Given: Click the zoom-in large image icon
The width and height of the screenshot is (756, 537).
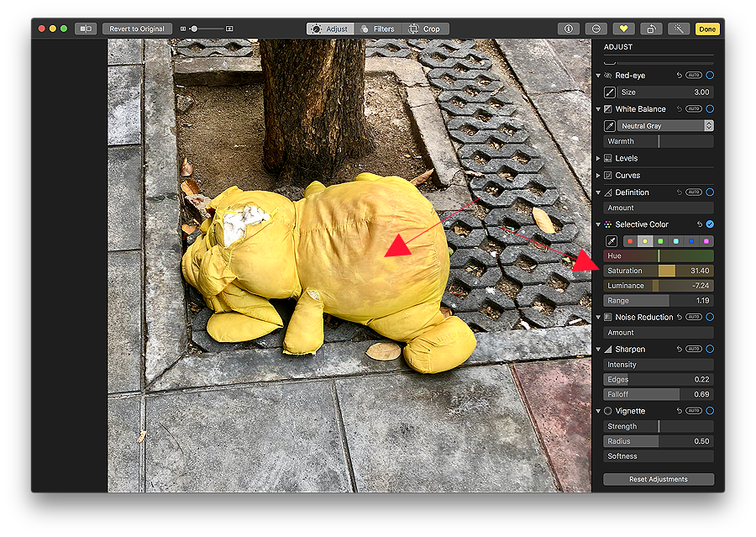Looking at the screenshot, I should 229,29.
